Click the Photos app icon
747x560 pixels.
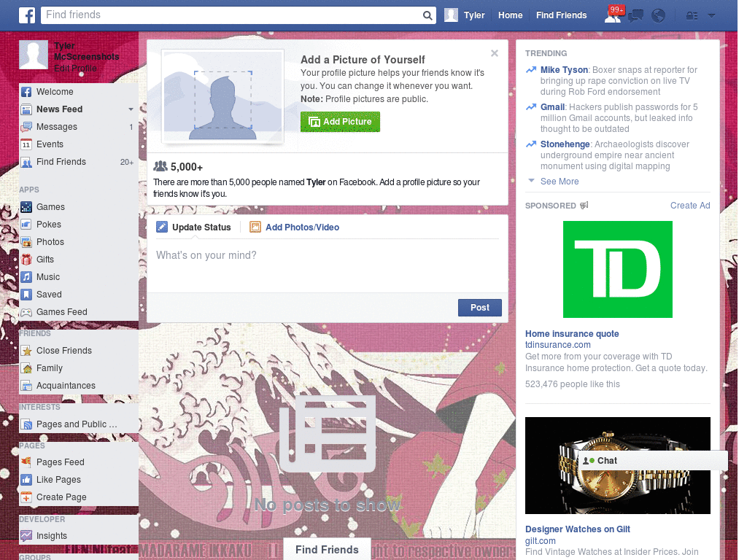(x=26, y=242)
